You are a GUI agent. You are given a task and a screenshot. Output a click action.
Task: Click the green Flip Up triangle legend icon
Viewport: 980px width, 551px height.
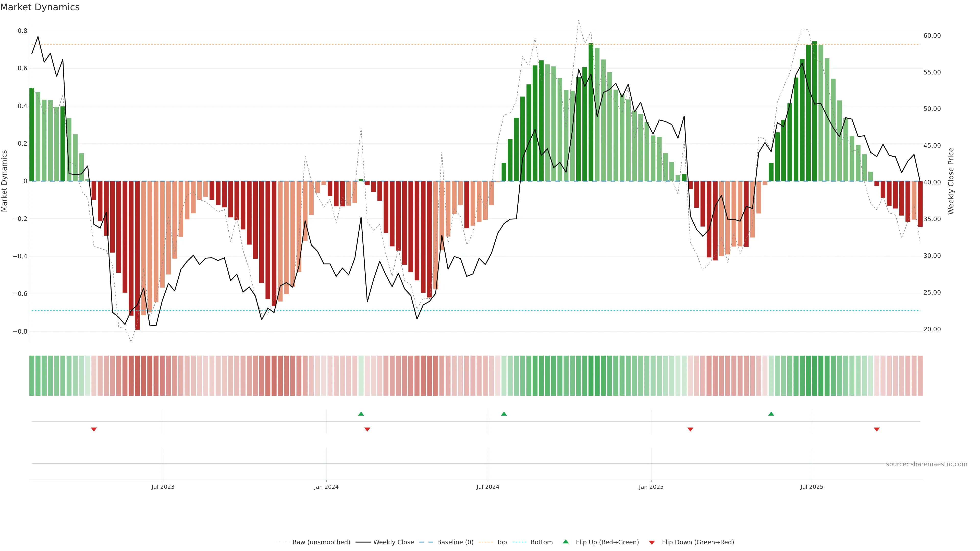[566, 542]
